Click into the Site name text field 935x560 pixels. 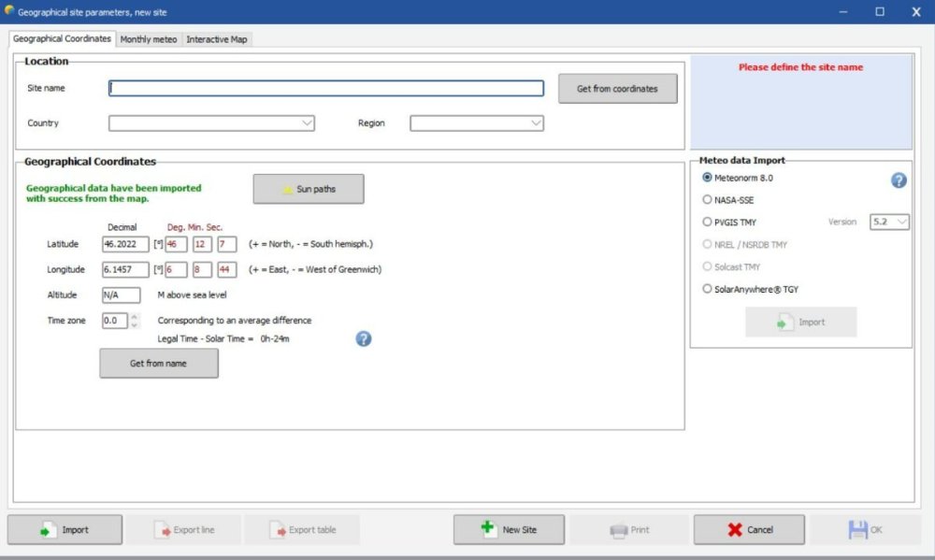click(325, 89)
